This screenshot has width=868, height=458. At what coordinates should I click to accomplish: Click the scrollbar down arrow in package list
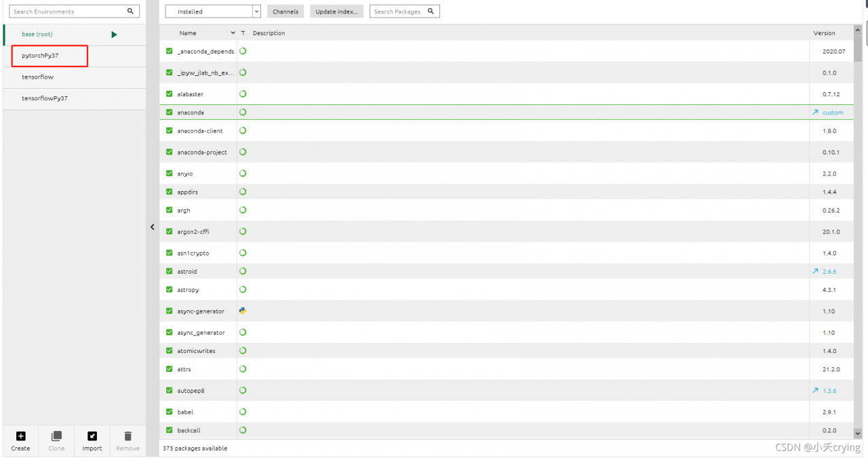(858, 433)
